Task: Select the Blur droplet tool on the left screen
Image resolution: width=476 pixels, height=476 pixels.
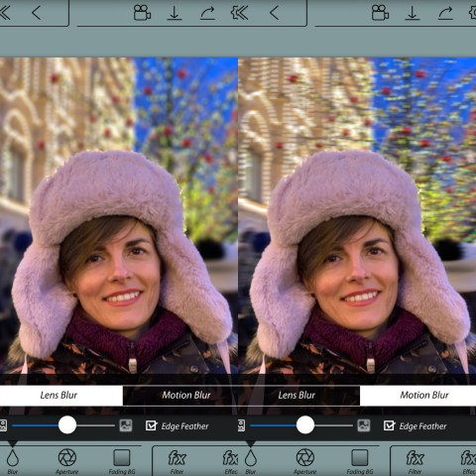Action: point(13,461)
